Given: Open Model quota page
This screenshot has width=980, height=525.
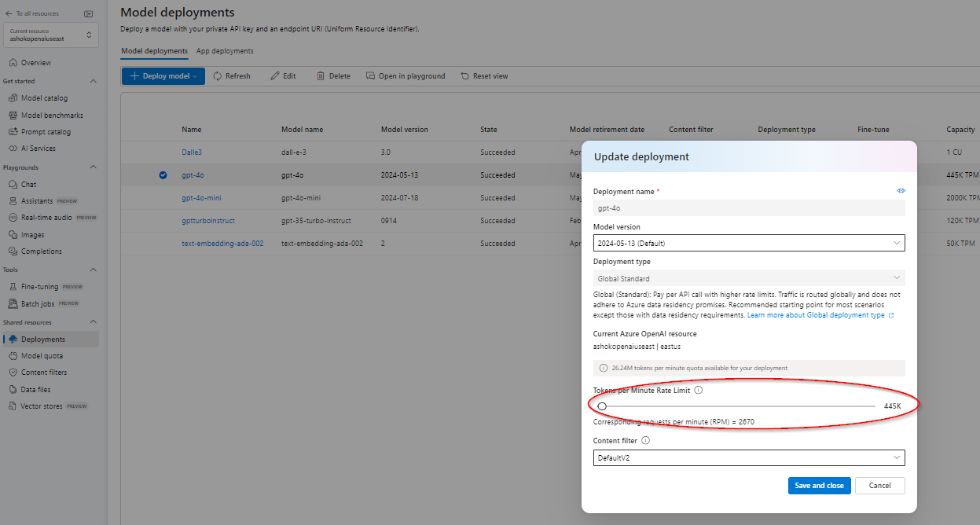Looking at the screenshot, I should pyautogui.click(x=42, y=356).
